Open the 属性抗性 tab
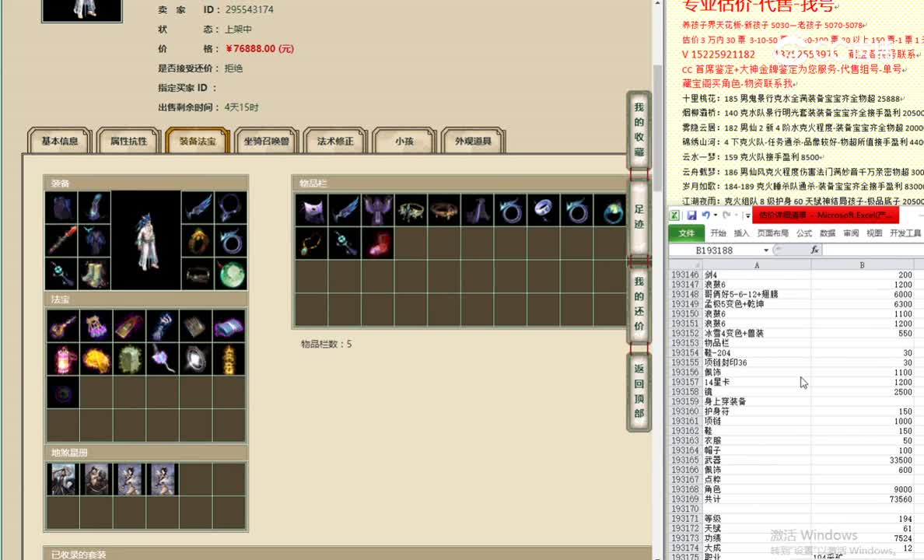 coord(128,141)
